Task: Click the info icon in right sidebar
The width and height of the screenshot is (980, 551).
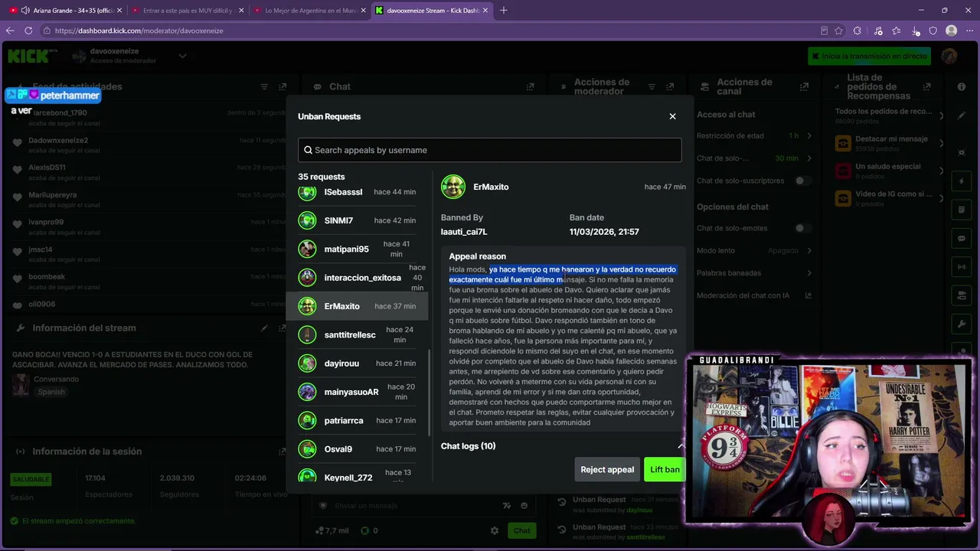Action: (962, 87)
